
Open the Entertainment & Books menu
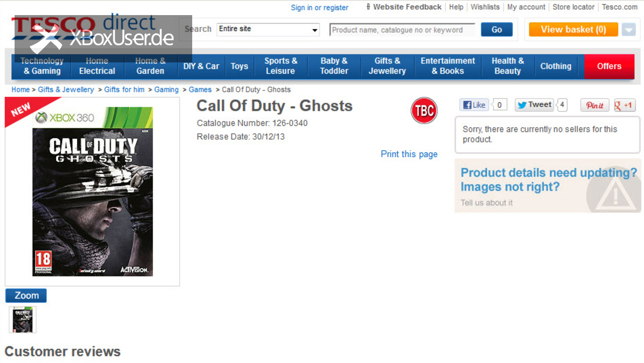point(448,66)
